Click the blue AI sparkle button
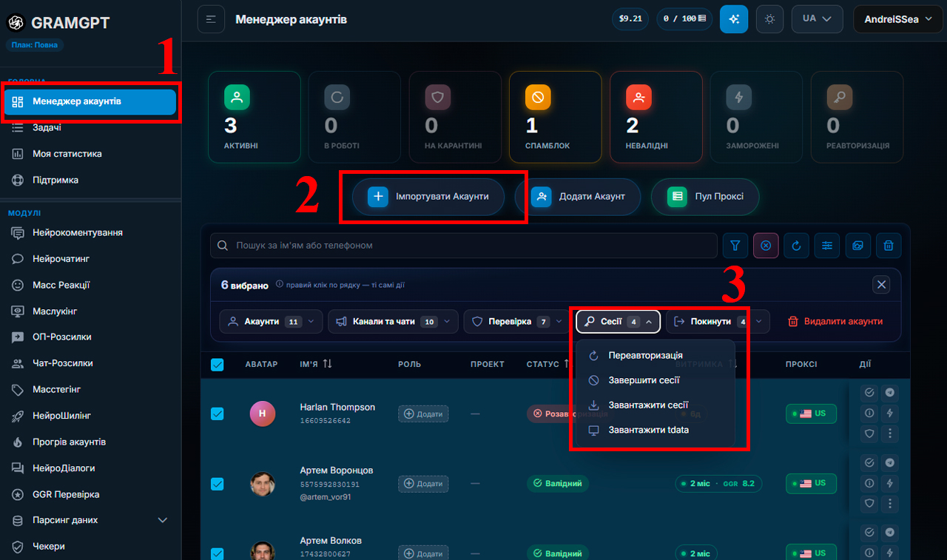Viewport: 947px width, 560px height. click(734, 19)
